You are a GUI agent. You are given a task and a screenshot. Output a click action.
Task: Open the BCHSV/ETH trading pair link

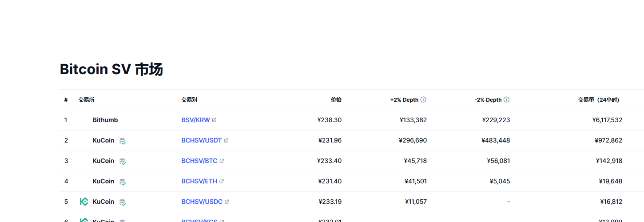click(x=199, y=181)
